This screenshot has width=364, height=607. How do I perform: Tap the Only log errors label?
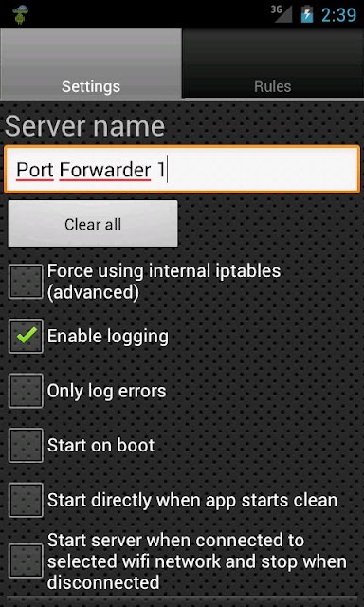click(x=107, y=391)
